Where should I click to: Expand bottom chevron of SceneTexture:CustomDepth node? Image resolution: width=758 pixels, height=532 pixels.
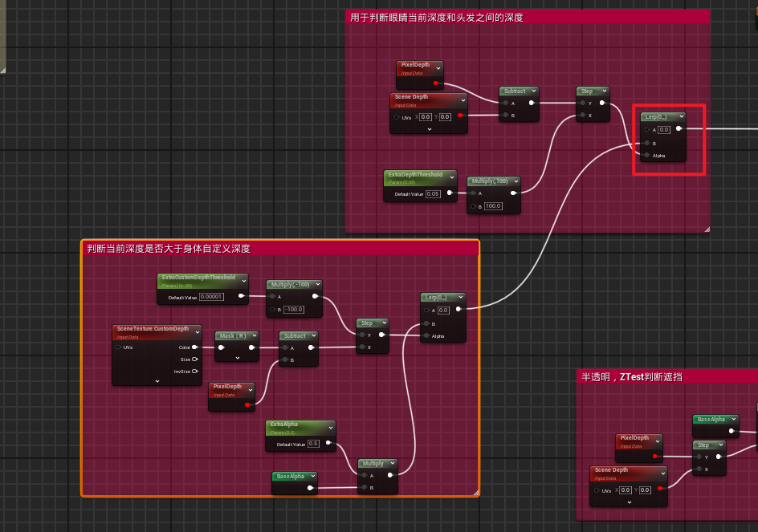point(157,381)
